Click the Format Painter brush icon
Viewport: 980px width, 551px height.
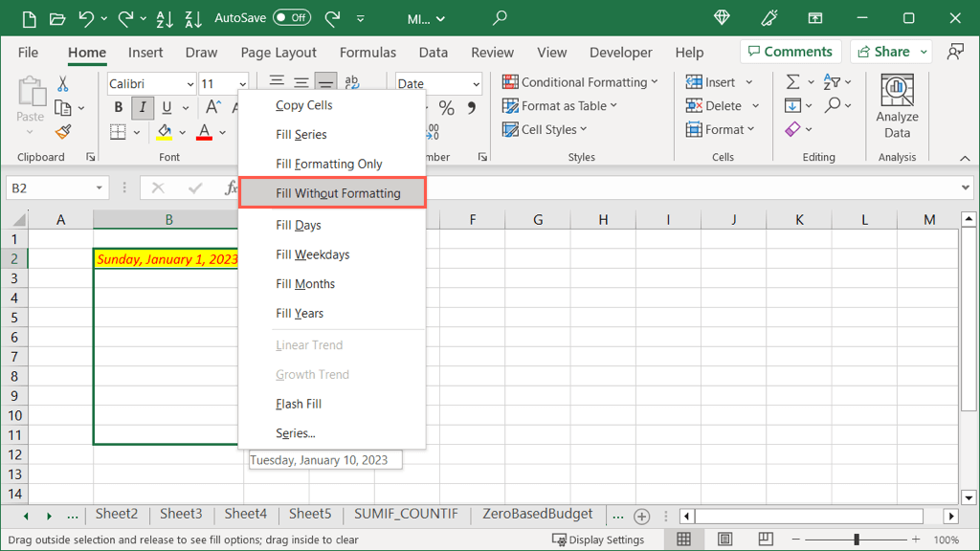63,133
